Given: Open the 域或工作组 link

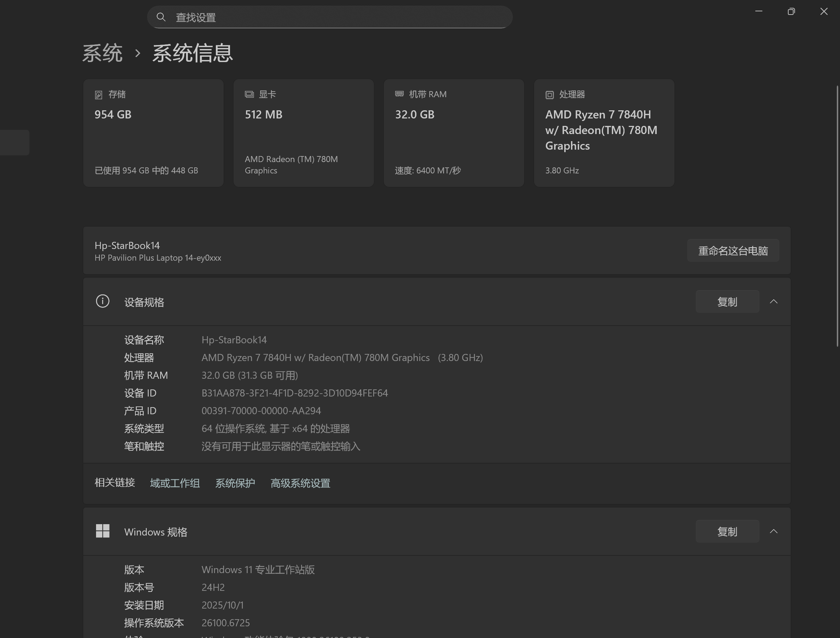Looking at the screenshot, I should point(175,483).
